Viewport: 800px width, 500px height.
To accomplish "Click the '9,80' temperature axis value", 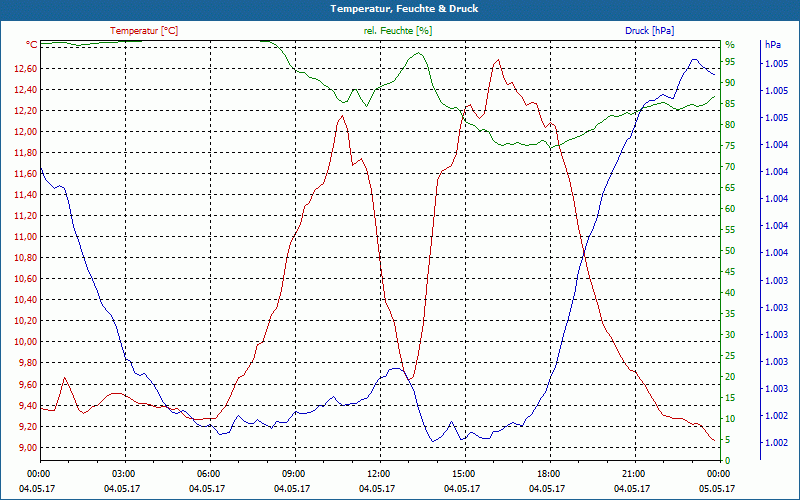I will point(27,363).
